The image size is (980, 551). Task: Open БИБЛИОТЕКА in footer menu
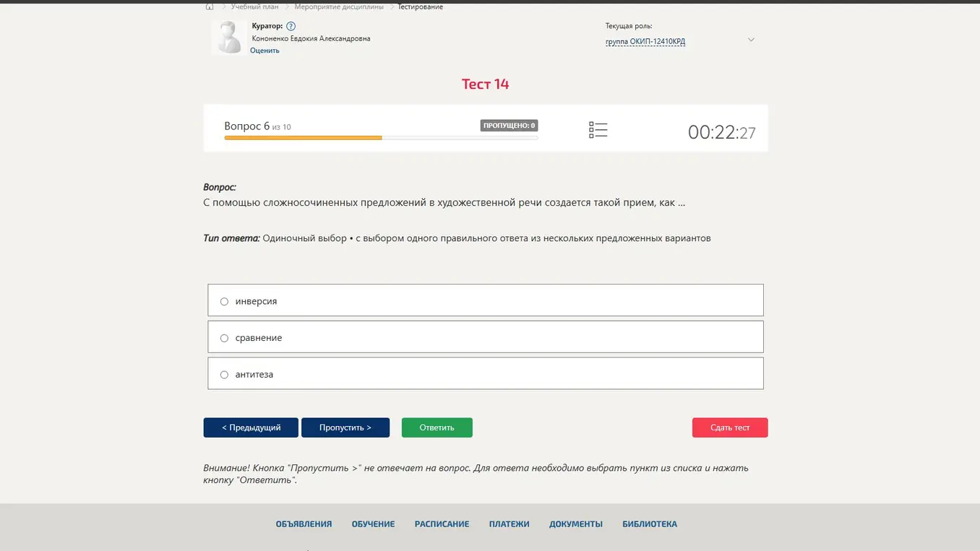pyautogui.click(x=650, y=524)
